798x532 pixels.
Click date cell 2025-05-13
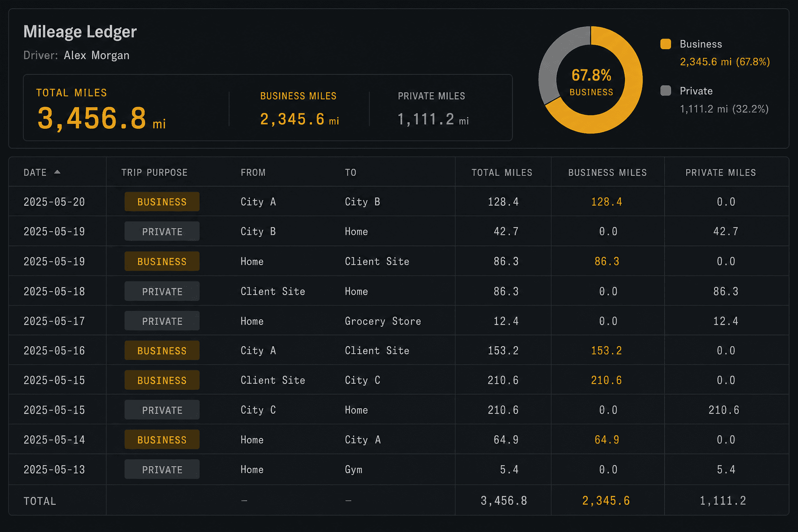54,470
